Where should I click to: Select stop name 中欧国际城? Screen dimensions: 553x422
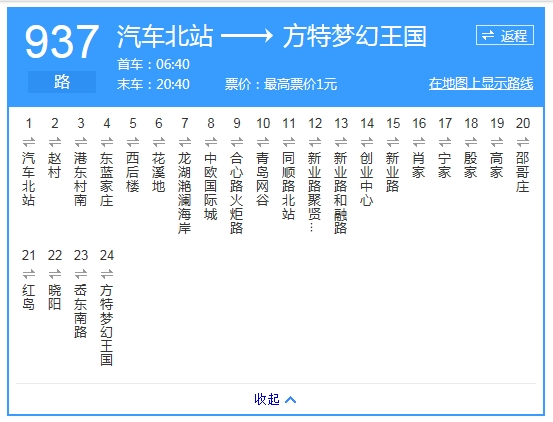point(211,186)
